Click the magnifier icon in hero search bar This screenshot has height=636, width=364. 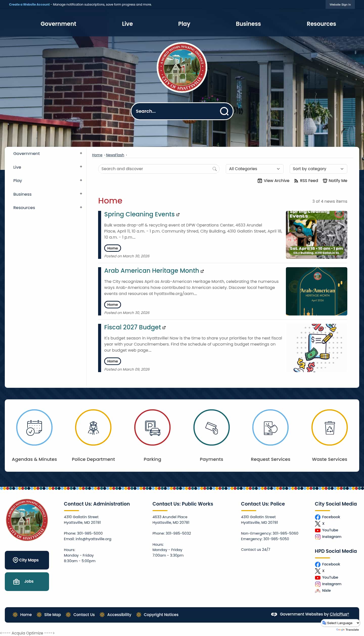pyautogui.click(x=224, y=111)
